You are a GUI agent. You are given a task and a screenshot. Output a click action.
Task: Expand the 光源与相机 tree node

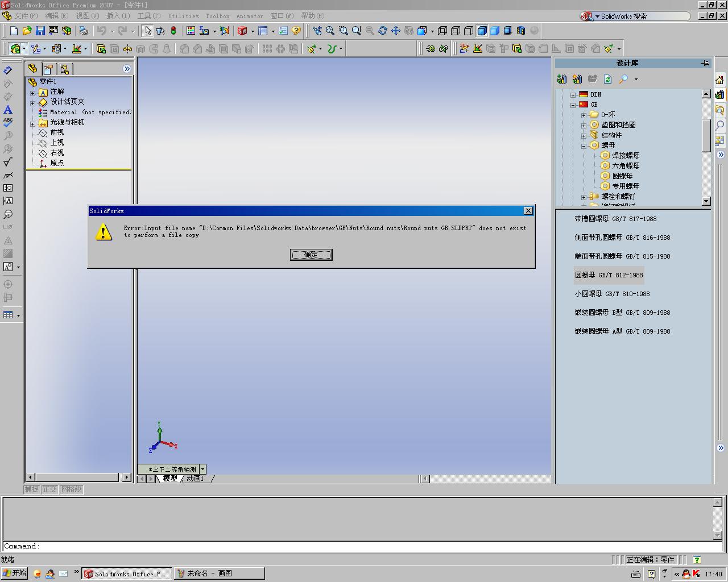[x=32, y=123]
